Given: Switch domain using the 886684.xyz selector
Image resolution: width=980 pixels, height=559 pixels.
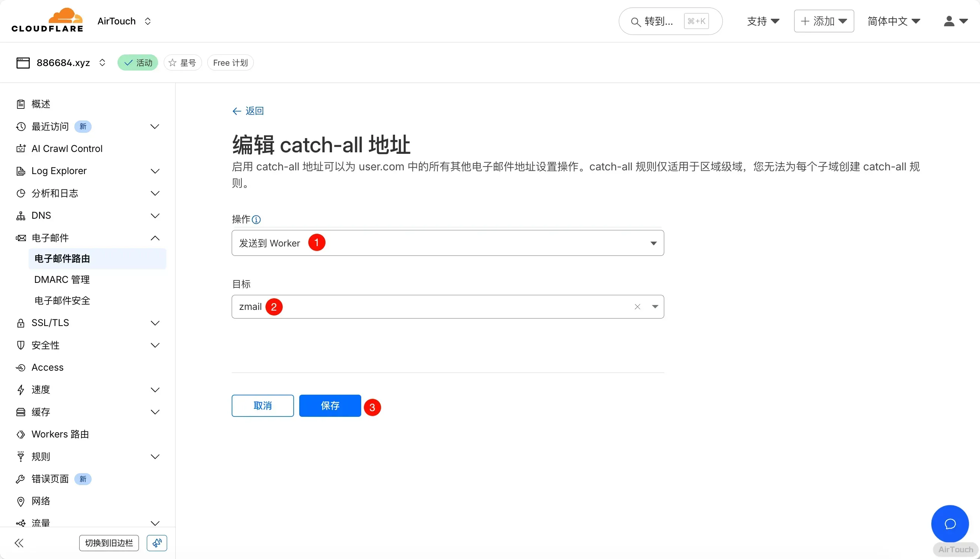Looking at the screenshot, I should (x=102, y=63).
